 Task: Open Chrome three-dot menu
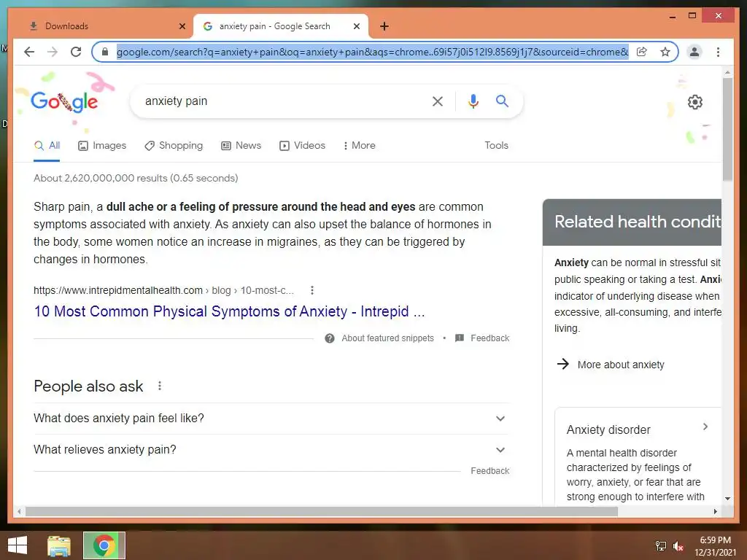pyautogui.click(x=718, y=52)
